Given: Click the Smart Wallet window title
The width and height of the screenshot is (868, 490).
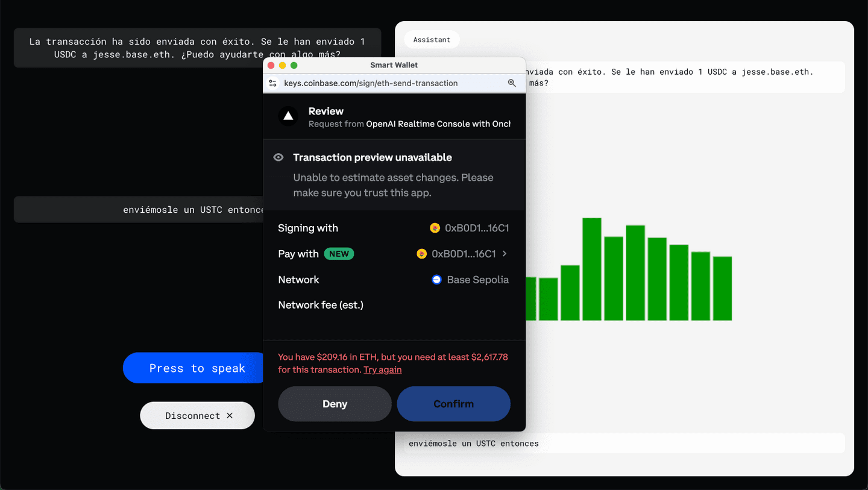Looking at the screenshot, I should tap(394, 65).
